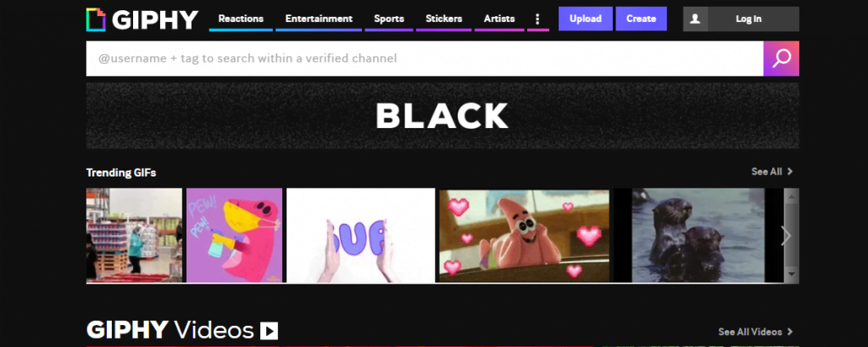Click the magnifying glass search button
868x347 pixels.
pyautogui.click(x=781, y=59)
